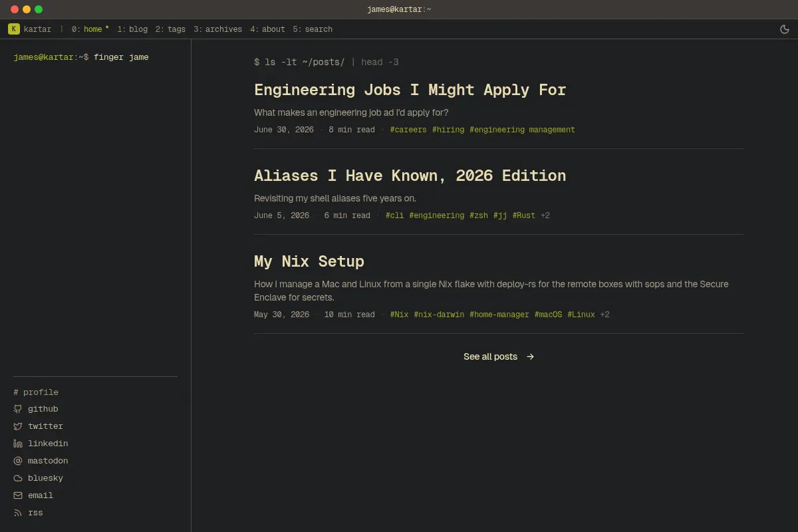
Task: Open the search tab
Action: (313, 29)
